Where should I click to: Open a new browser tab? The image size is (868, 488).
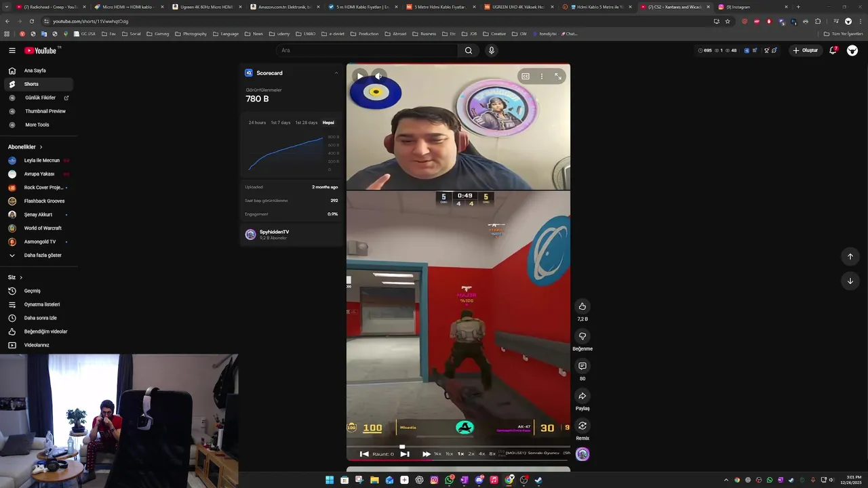(x=798, y=7)
